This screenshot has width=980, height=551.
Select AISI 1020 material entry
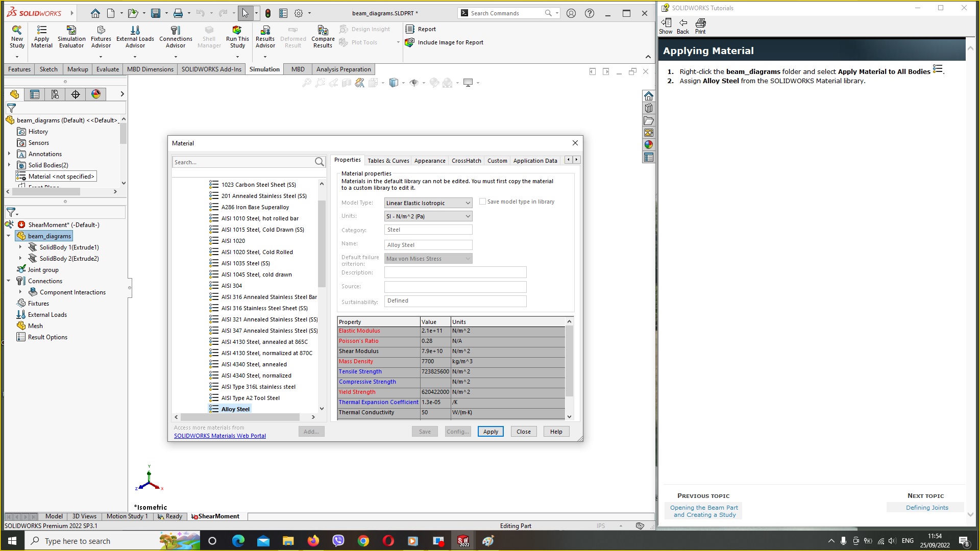click(233, 241)
